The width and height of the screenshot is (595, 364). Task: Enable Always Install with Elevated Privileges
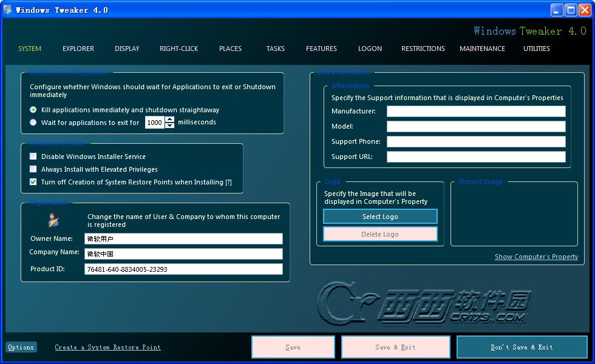click(33, 169)
